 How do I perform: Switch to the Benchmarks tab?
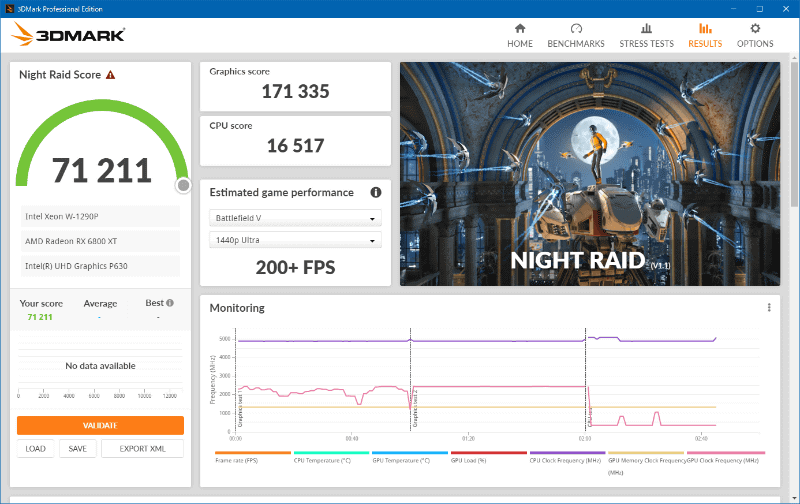point(576,36)
